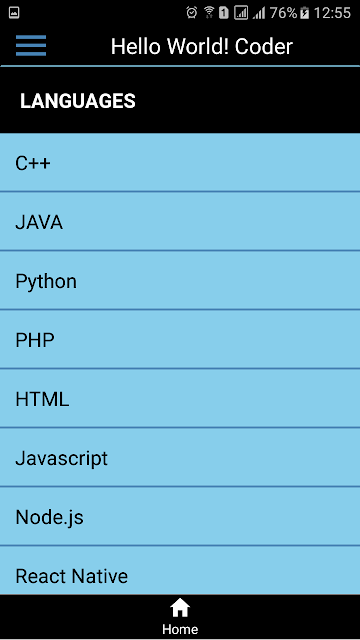Screen dimensions: 360x640
Task: Choose Python in the languages list
Action: click(x=180, y=280)
